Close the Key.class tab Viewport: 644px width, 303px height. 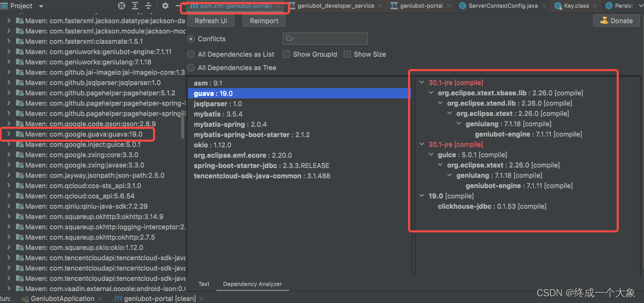(595, 6)
